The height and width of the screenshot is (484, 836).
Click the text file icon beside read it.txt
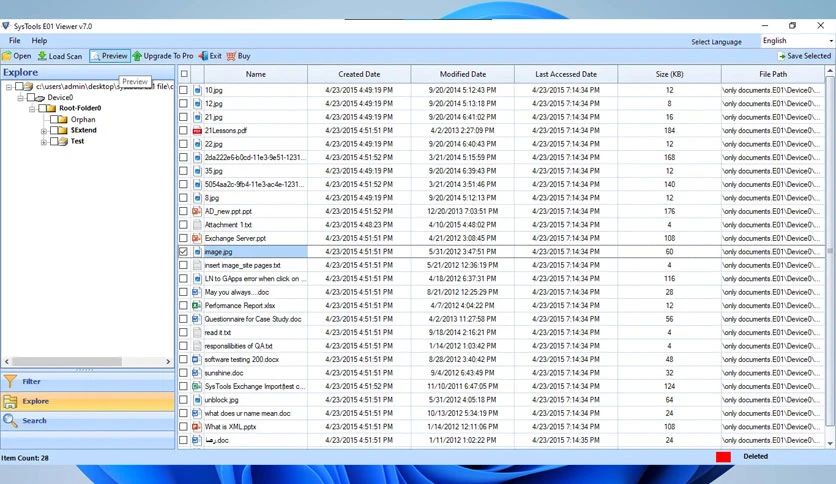(x=197, y=333)
